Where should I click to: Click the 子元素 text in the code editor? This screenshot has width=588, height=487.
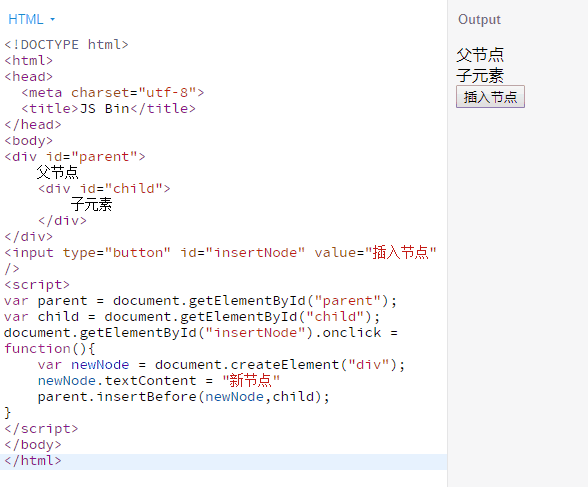[x=91, y=205]
